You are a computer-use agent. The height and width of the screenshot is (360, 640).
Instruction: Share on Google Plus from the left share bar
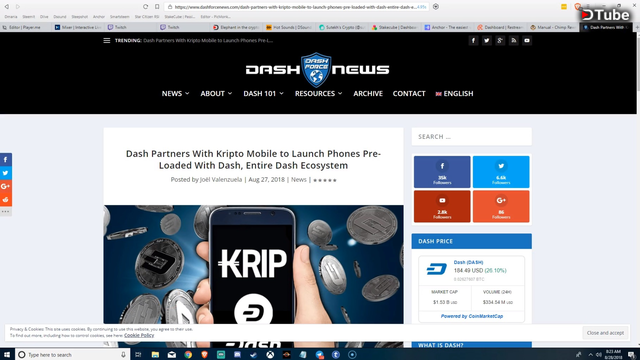(6, 187)
